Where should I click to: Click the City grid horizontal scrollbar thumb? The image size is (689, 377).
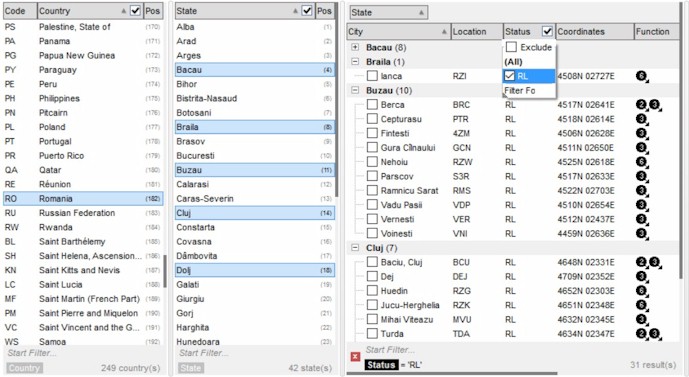pos(452,373)
